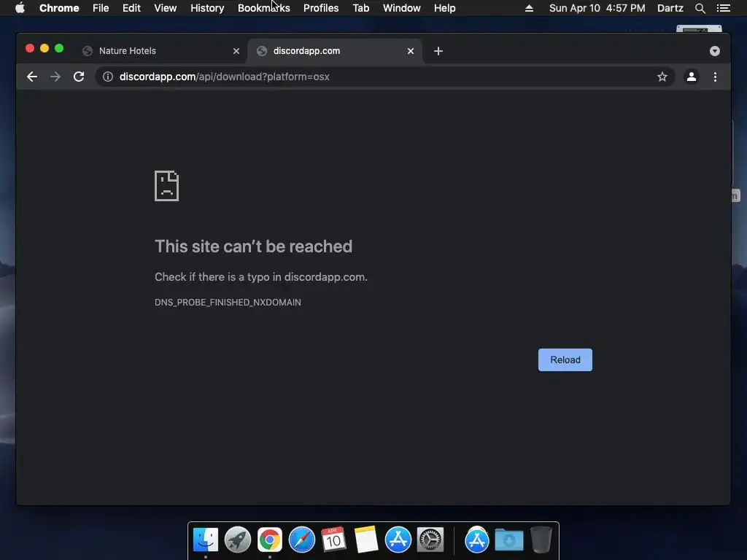
Task: Click the blue Reload button
Action: [565, 360]
